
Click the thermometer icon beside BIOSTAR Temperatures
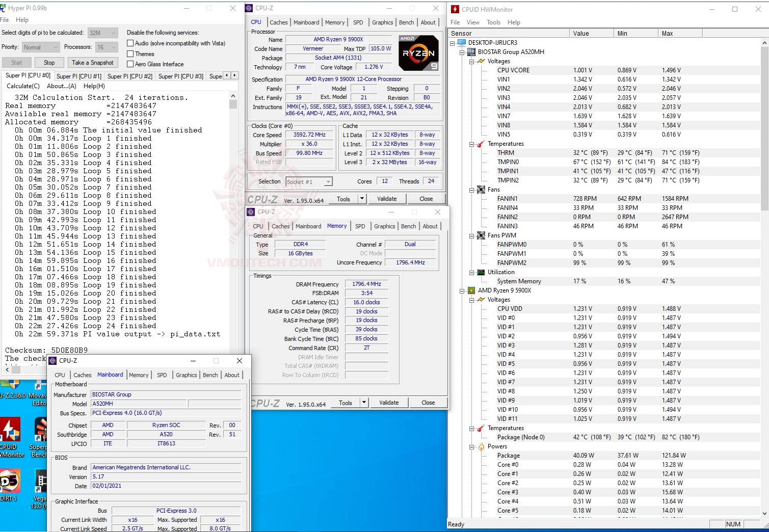(481, 144)
